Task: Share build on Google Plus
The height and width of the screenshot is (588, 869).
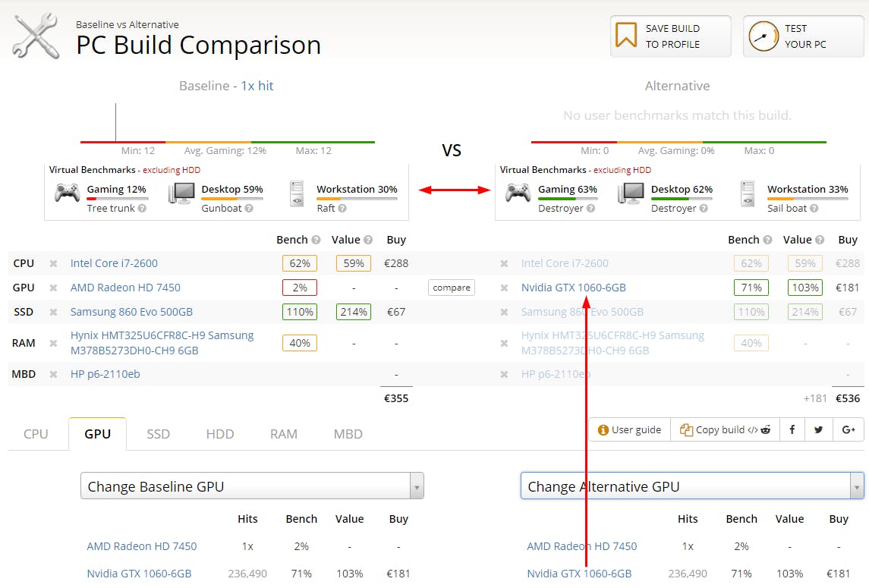Action: click(849, 429)
